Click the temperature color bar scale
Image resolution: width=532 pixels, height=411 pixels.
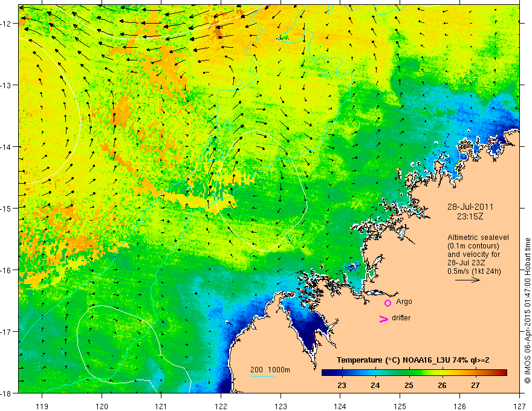(414, 373)
